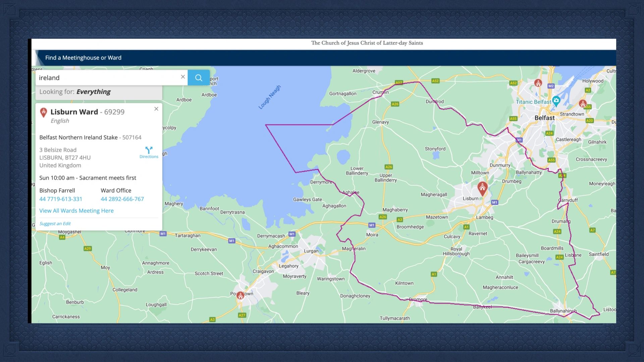Click the 'Find a Meetinghouse or Ward' banner
644x362 pixels.
[83, 57]
